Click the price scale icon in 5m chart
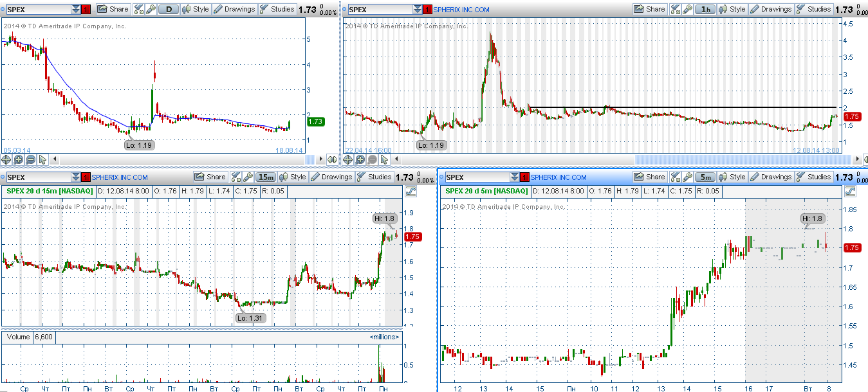 pos(849,192)
